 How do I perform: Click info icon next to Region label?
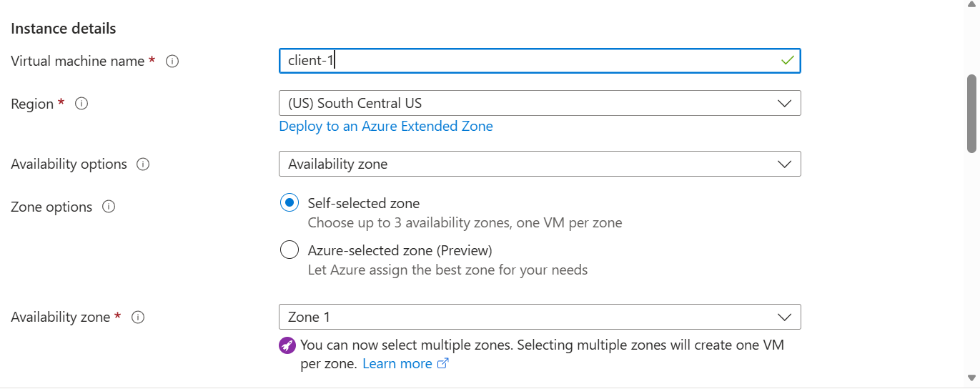[81, 104]
